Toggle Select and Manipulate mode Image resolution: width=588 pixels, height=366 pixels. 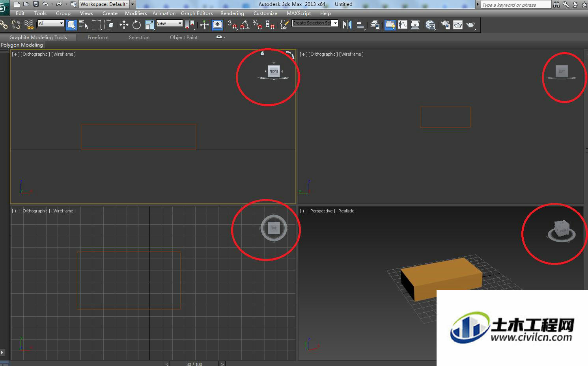coord(204,25)
